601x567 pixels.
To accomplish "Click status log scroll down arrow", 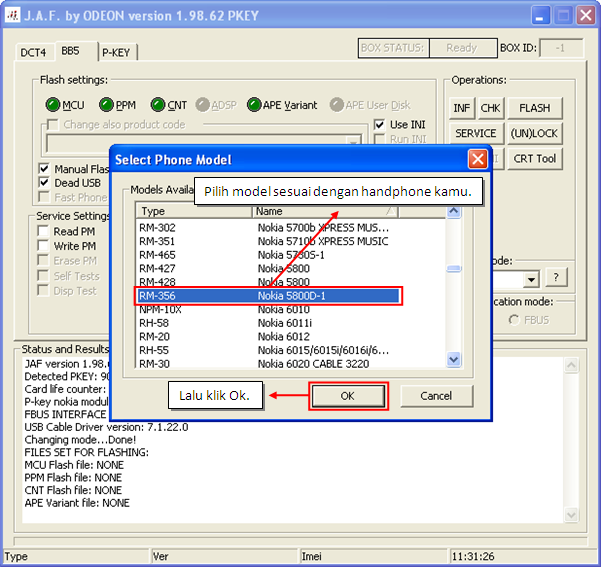I will 571,515.
